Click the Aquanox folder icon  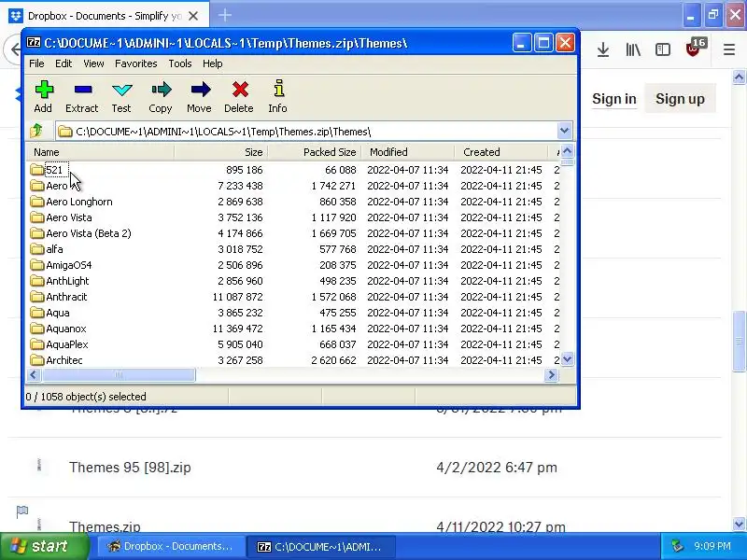click(36, 329)
